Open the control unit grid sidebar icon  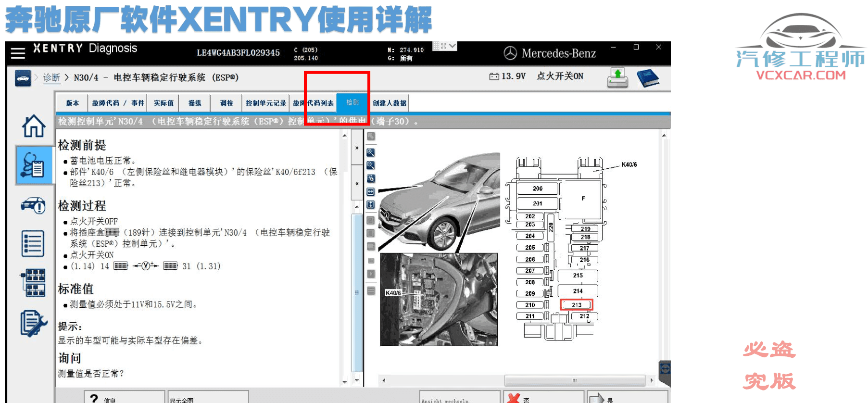click(x=33, y=283)
